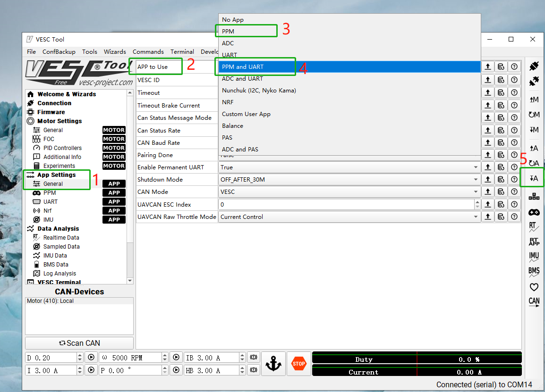Open PID Controllers page
Image resolution: width=545 pixels, height=392 pixels.
pyautogui.click(x=62, y=148)
